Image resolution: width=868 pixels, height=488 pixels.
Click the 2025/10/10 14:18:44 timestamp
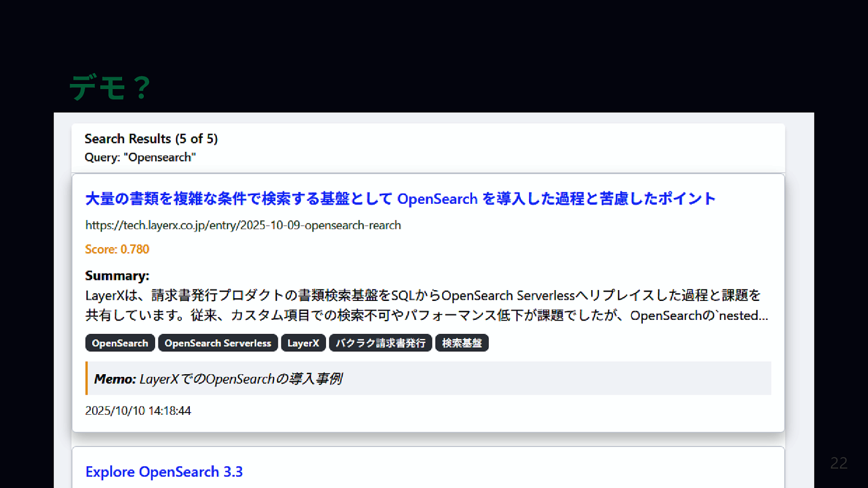(x=138, y=411)
